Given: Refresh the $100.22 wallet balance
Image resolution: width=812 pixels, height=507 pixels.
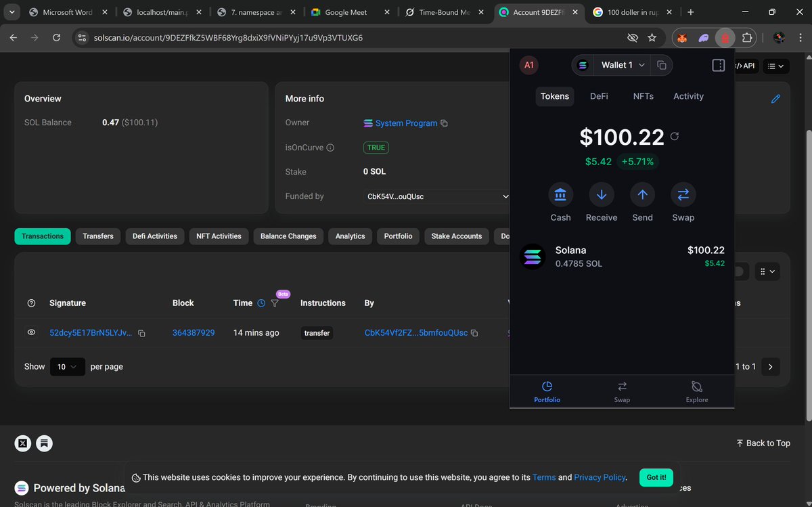Looking at the screenshot, I should [674, 136].
